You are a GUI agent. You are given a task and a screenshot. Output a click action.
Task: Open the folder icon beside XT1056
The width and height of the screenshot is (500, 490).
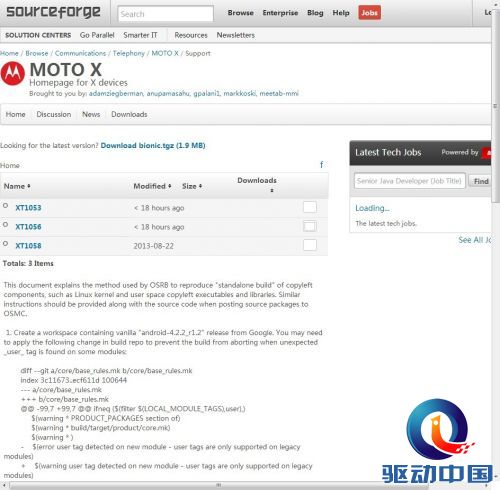[x=5, y=225]
